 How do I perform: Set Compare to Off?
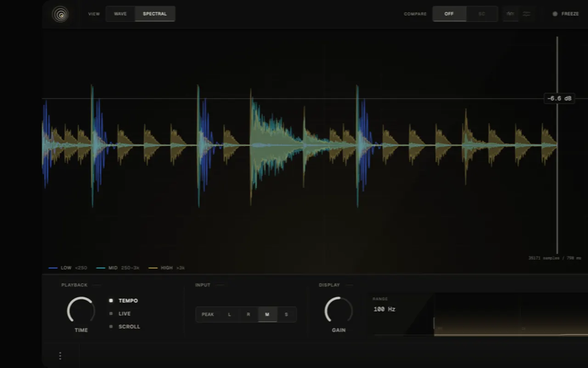tap(449, 14)
